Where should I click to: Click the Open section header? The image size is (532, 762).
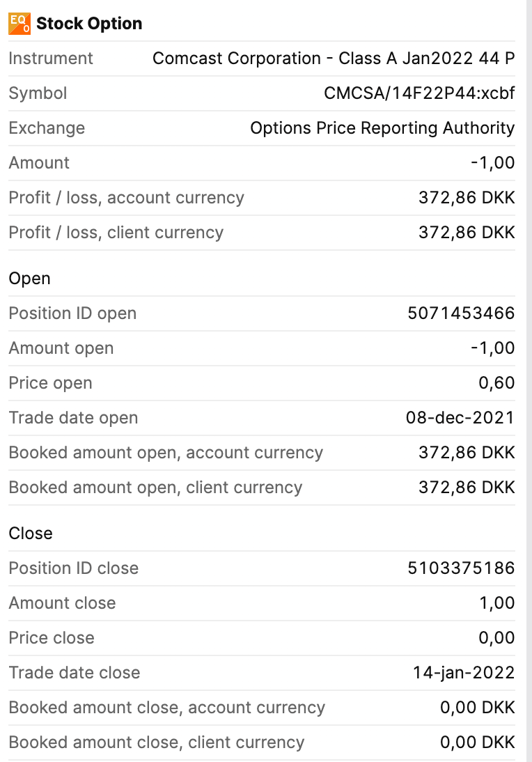(30, 279)
